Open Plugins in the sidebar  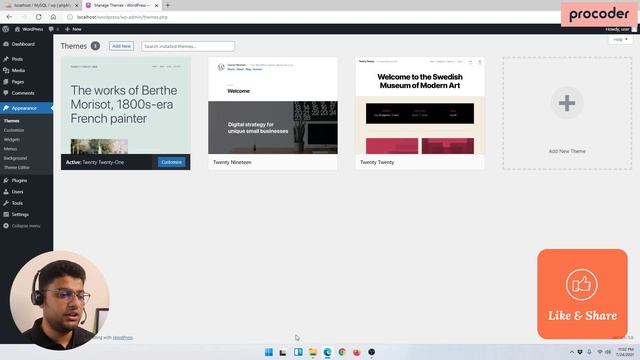click(19, 180)
